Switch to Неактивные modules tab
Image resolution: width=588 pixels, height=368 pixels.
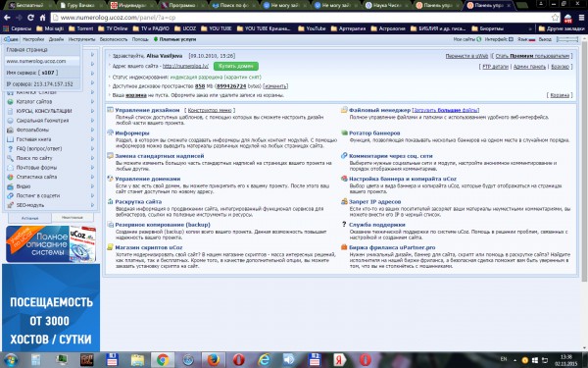pyautogui.click(x=72, y=218)
